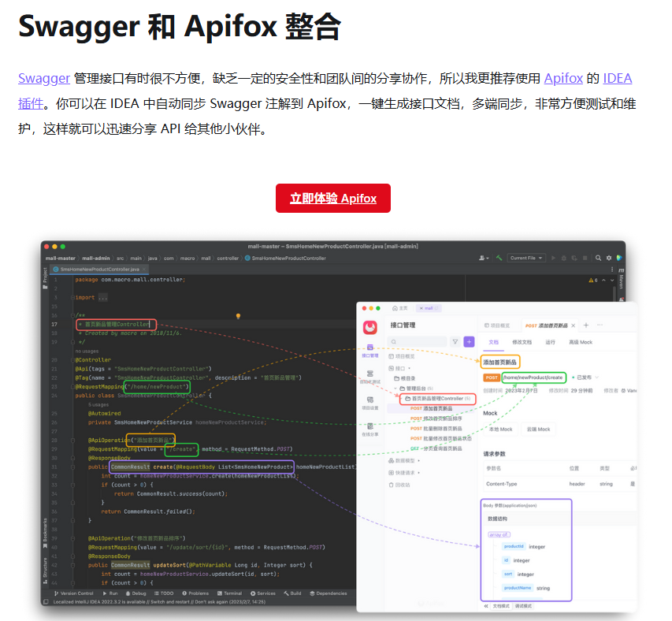Viewport: 672px width, 621px height.
Task: Click the 立即体验 Apifox button
Action: (x=332, y=198)
